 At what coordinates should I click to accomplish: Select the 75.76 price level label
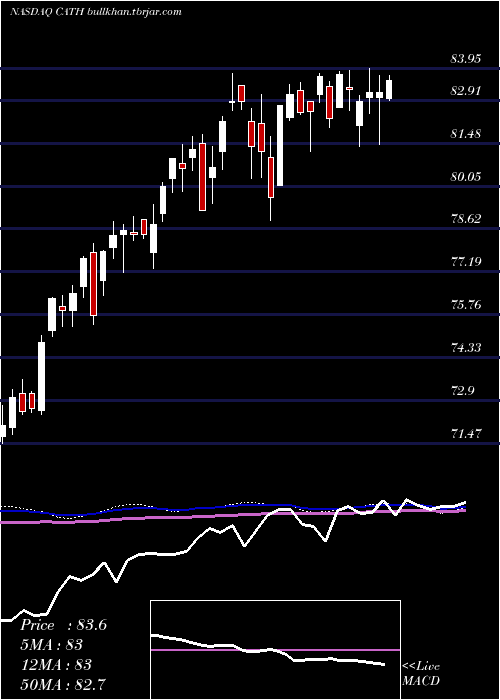(x=466, y=305)
